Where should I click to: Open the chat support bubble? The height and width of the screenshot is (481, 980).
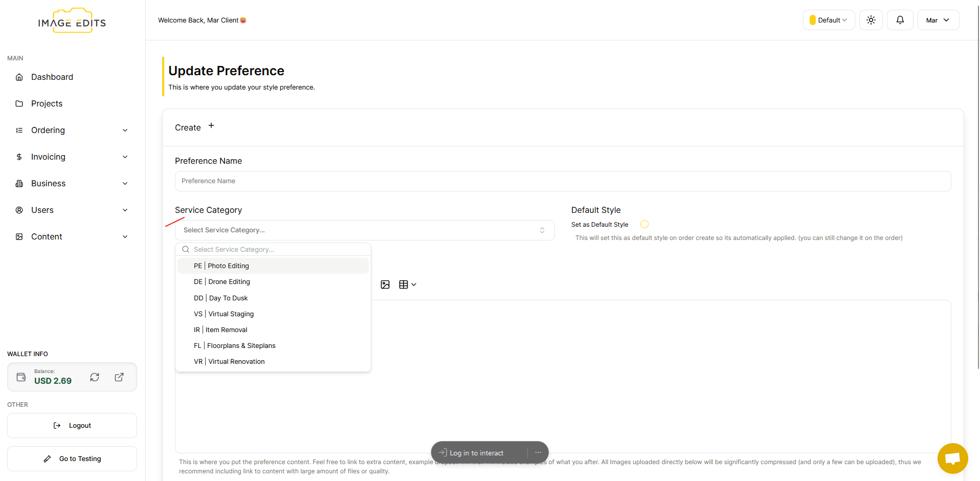pyautogui.click(x=952, y=458)
